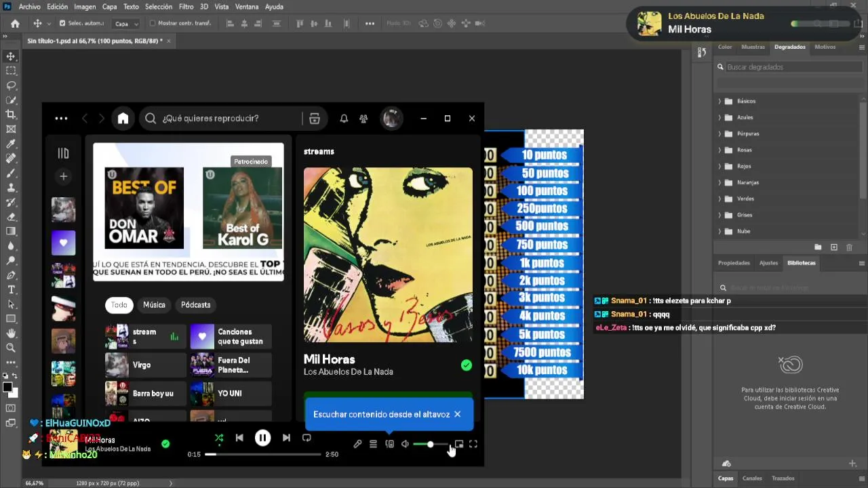Viewport: 868px width, 488px height.
Task: Toggle Selec. autom. checkbox
Action: [x=62, y=23]
